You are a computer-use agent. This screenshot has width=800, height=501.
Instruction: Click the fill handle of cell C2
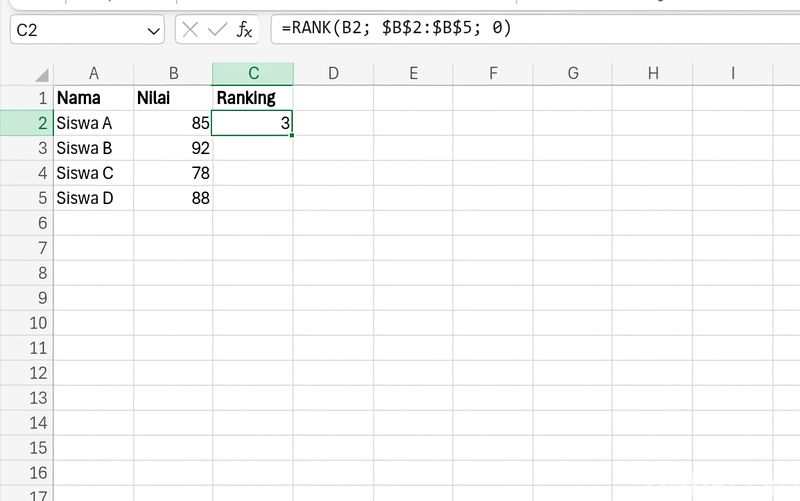pyautogui.click(x=292, y=135)
